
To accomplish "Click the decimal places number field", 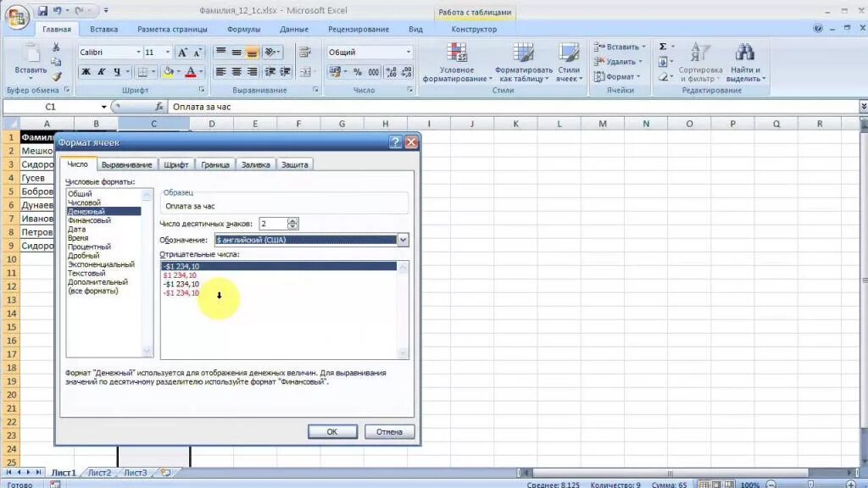I will pos(273,224).
